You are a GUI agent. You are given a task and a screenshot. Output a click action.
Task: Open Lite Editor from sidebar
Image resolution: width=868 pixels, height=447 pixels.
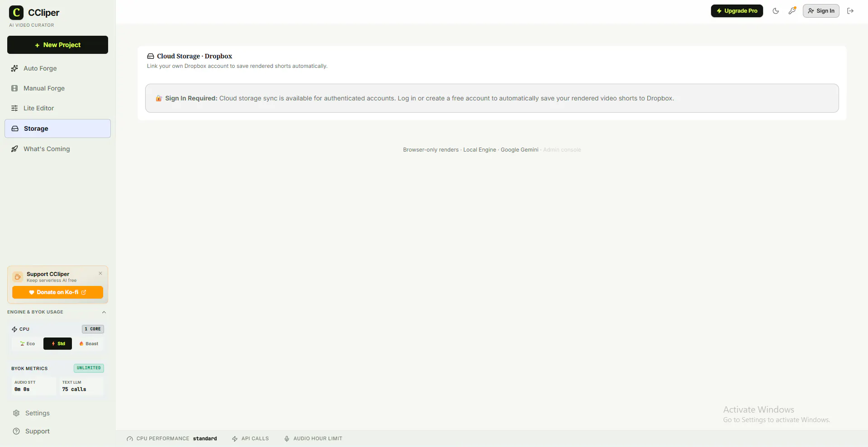[x=57, y=108]
